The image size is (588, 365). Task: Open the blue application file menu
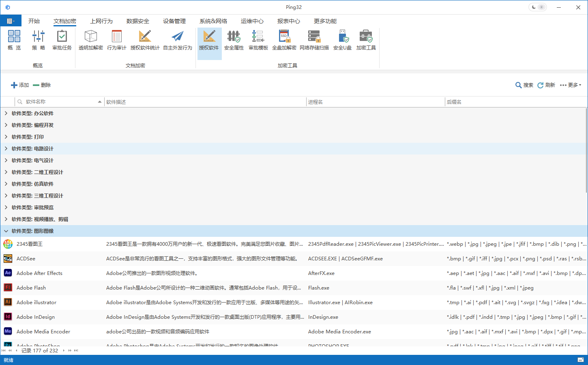(x=11, y=21)
